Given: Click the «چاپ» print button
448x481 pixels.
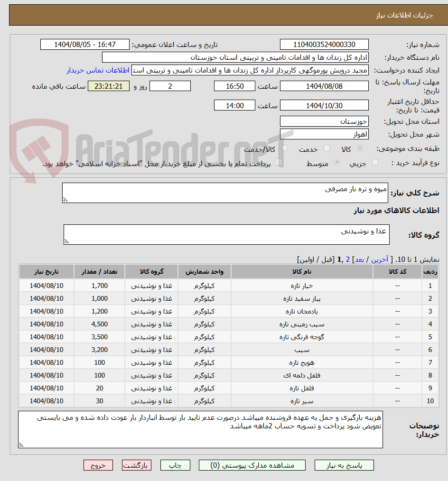Looking at the screenshot, I should pos(175,465).
